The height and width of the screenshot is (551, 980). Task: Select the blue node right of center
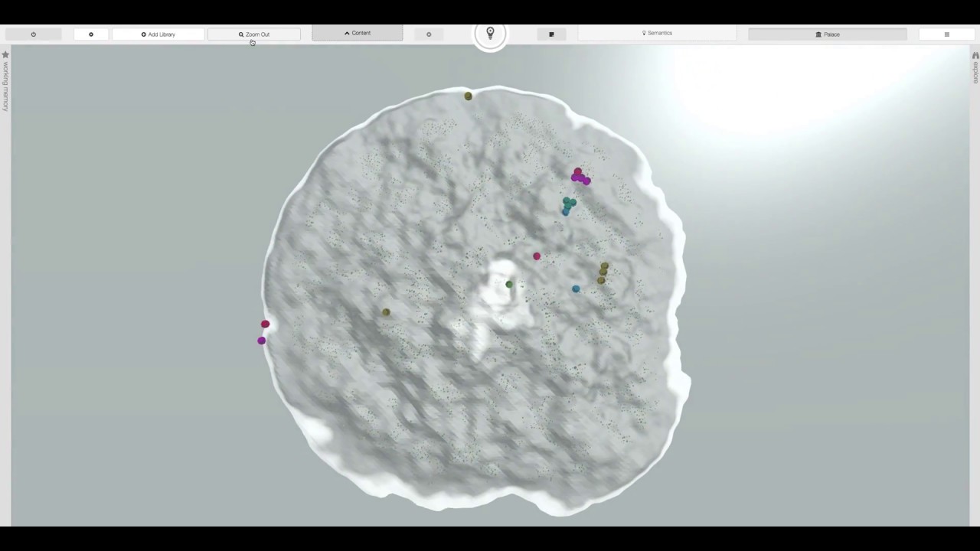pos(576,289)
